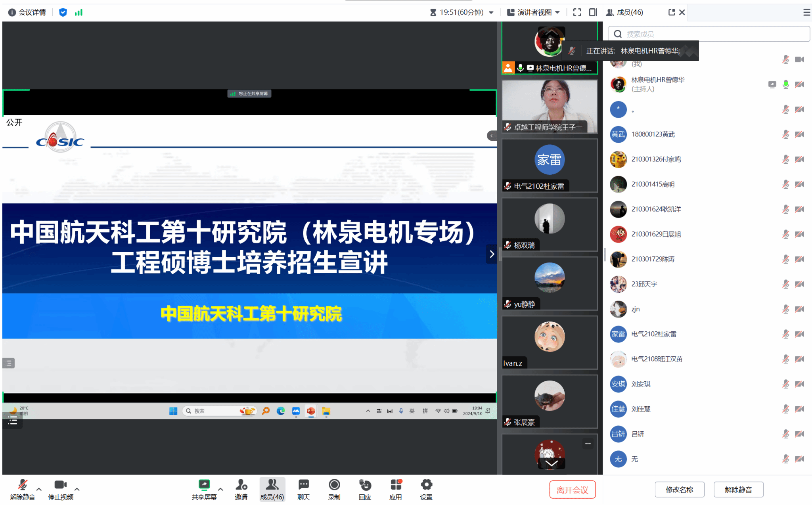
Task: Click the rename button in members panel
Action: (x=679, y=490)
